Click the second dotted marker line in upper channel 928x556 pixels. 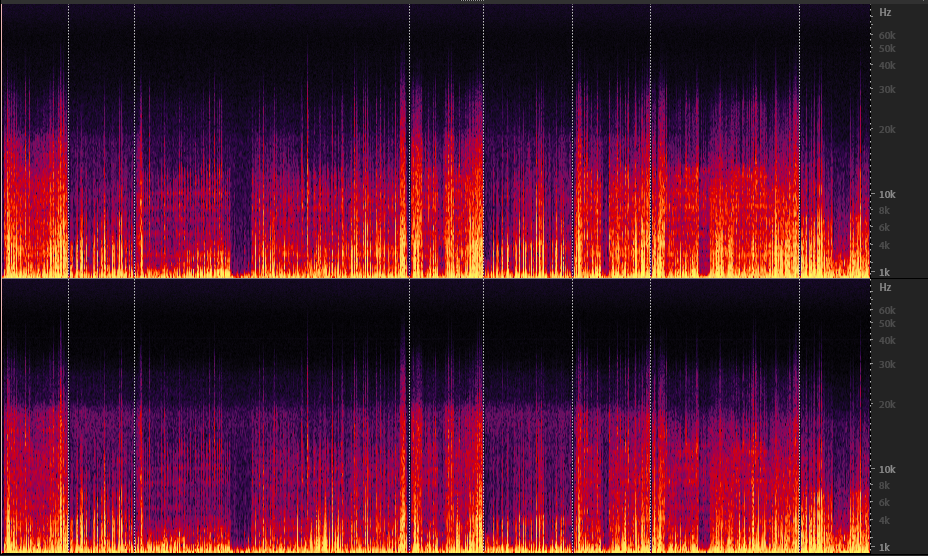[x=134, y=141]
